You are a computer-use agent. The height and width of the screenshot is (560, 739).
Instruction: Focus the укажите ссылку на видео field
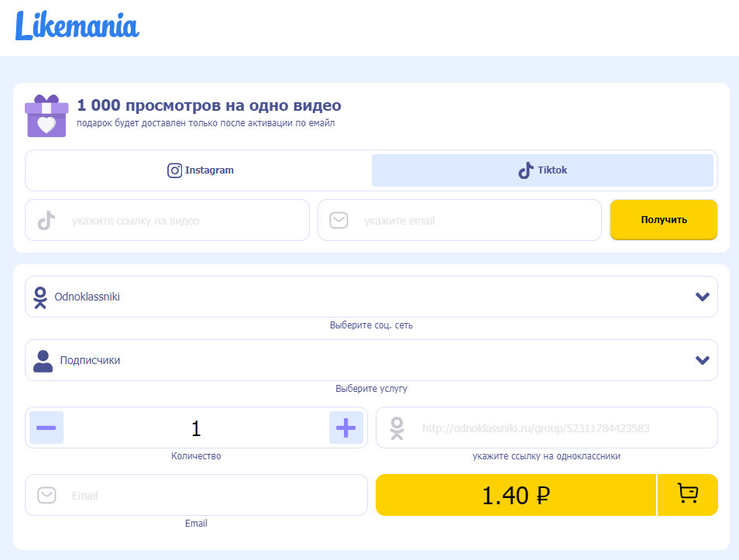[167, 220]
